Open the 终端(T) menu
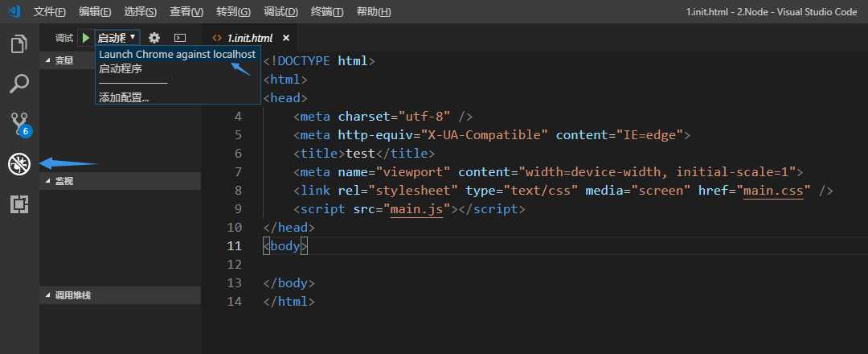 click(327, 11)
